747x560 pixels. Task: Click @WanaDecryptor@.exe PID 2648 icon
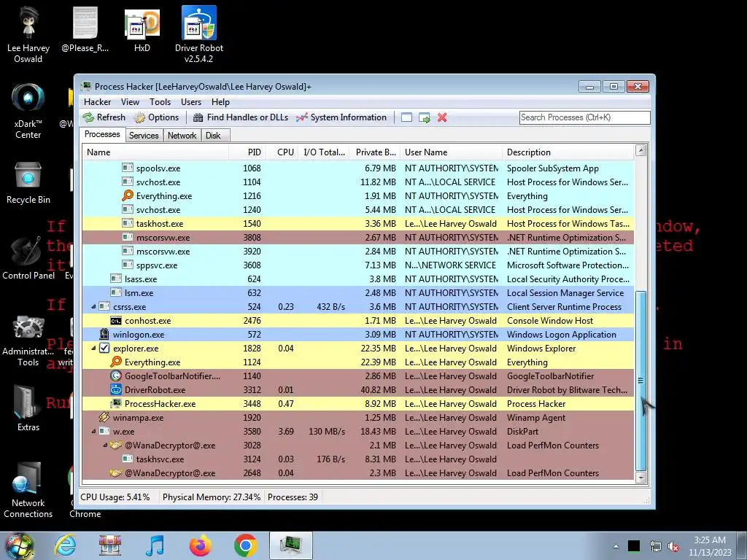[x=116, y=472]
